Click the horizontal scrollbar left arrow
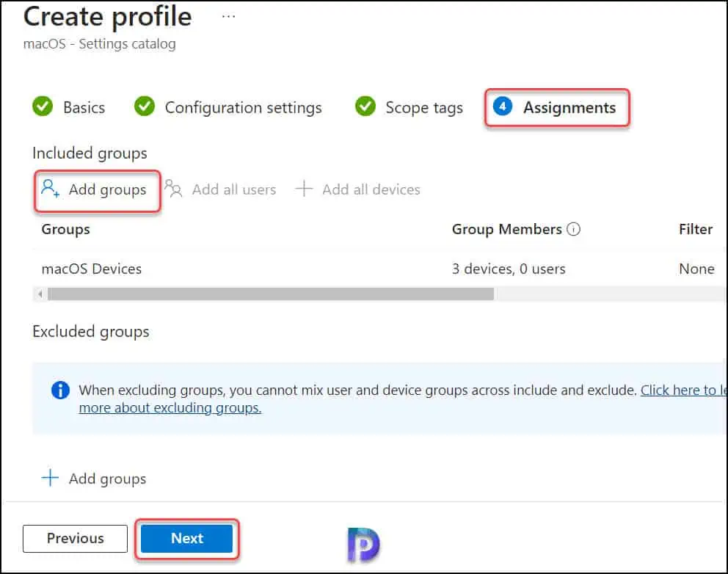The height and width of the screenshot is (574, 728). (40, 294)
